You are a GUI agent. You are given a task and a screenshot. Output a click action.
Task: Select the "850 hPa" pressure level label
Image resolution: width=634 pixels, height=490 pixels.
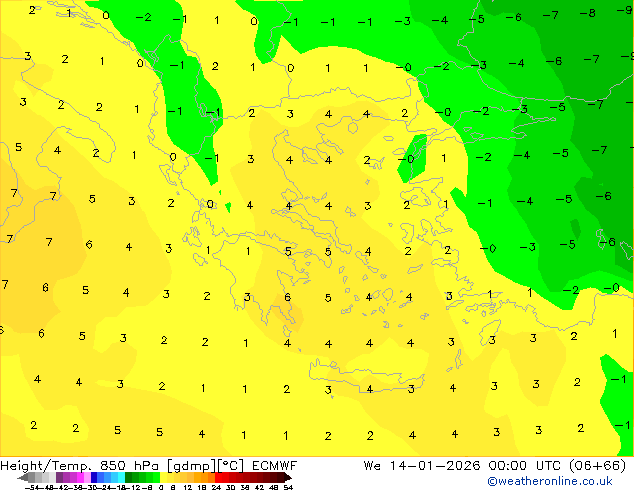pos(129,466)
